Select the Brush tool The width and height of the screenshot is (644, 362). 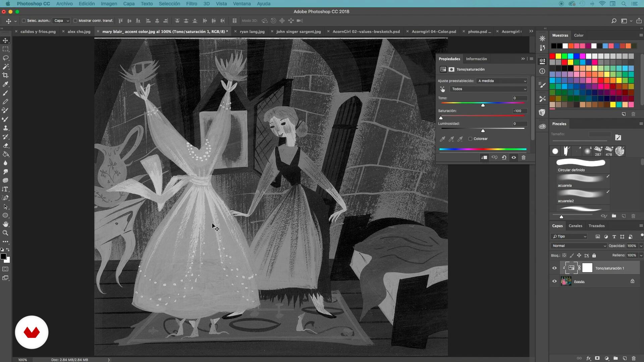pyautogui.click(x=5, y=93)
